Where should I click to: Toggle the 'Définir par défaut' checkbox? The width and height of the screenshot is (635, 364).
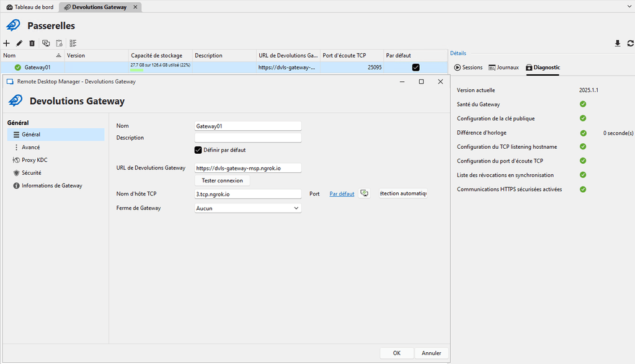(x=198, y=150)
